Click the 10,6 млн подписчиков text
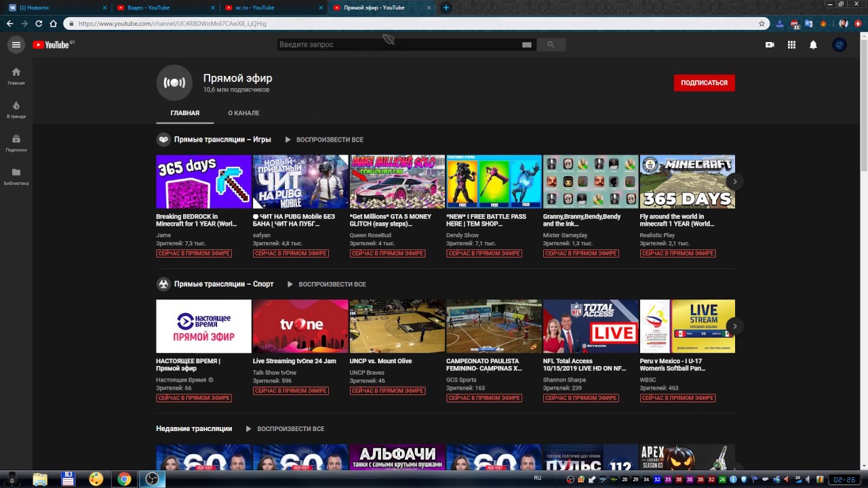Screen dimensions: 868x488 click(236, 90)
